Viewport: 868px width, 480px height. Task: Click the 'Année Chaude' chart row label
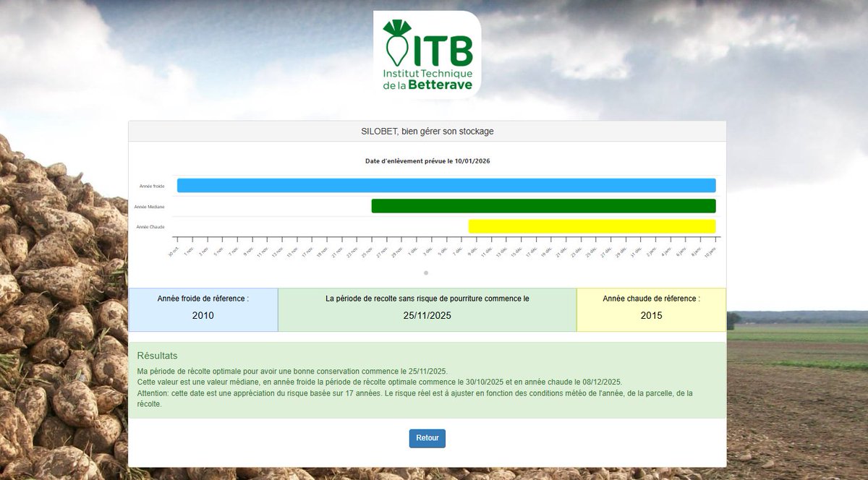tap(150, 227)
